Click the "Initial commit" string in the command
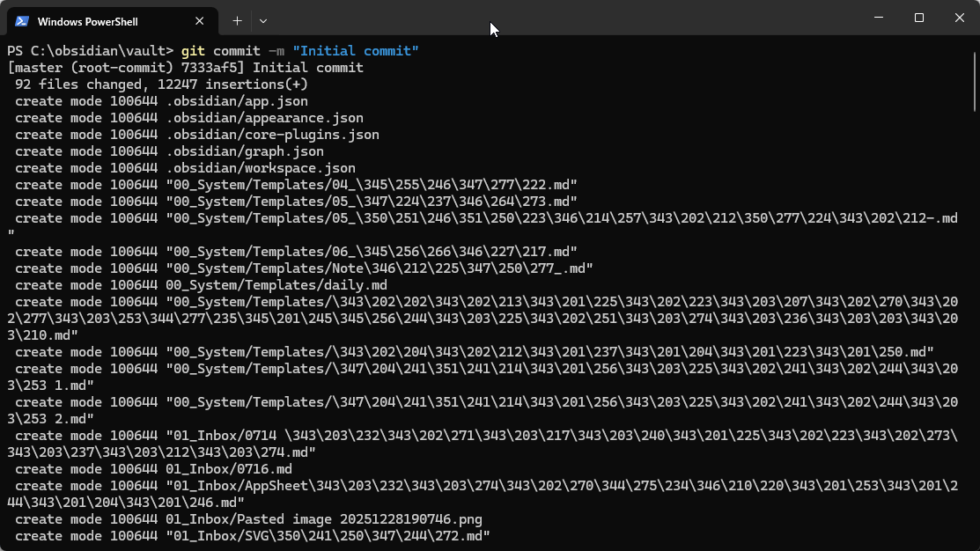980x551 pixels. click(x=355, y=51)
